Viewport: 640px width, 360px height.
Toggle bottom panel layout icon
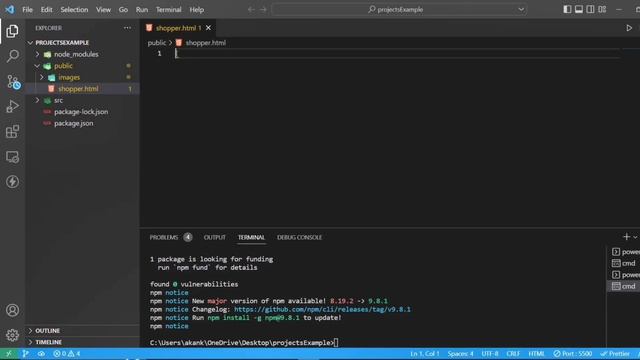coord(579,9)
